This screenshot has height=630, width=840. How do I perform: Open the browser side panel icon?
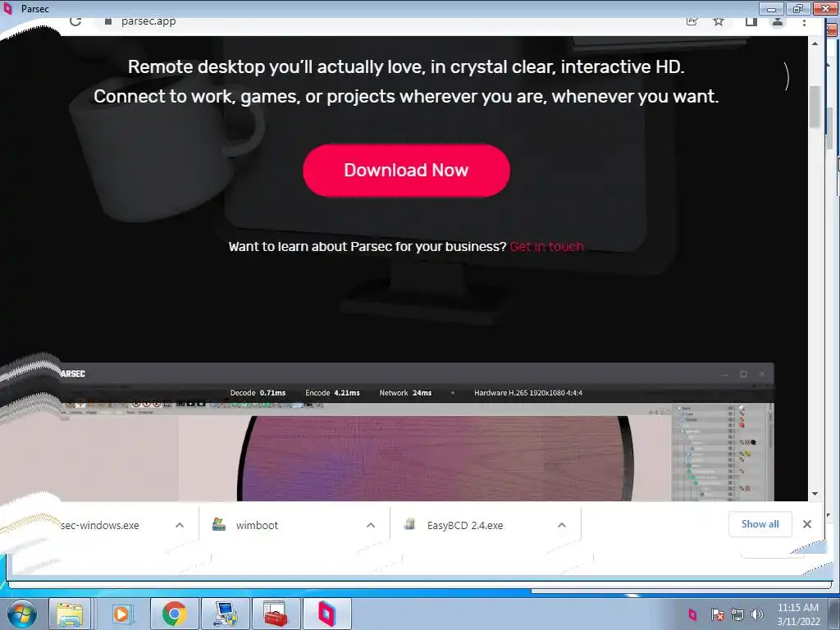tap(751, 21)
